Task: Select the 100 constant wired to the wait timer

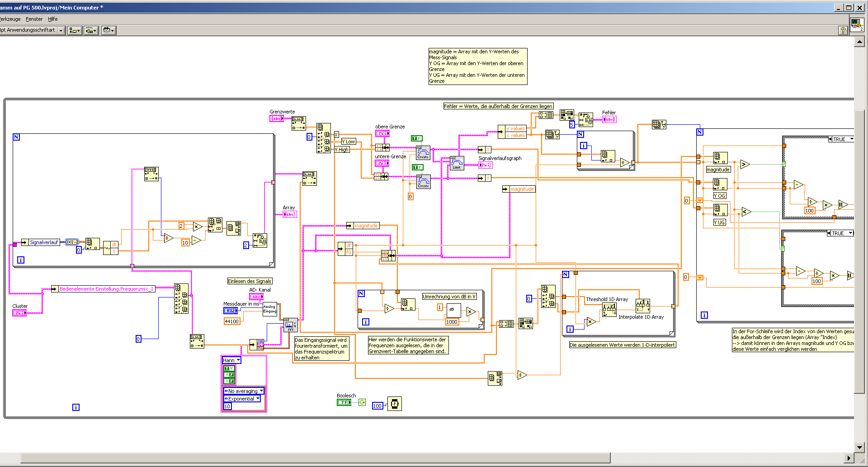Action: tap(377, 406)
